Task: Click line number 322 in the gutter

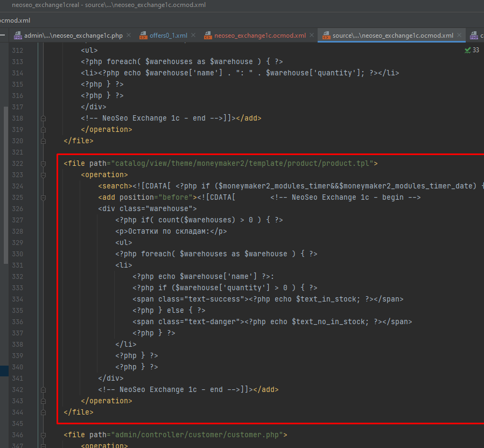Action: click(18, 164)
